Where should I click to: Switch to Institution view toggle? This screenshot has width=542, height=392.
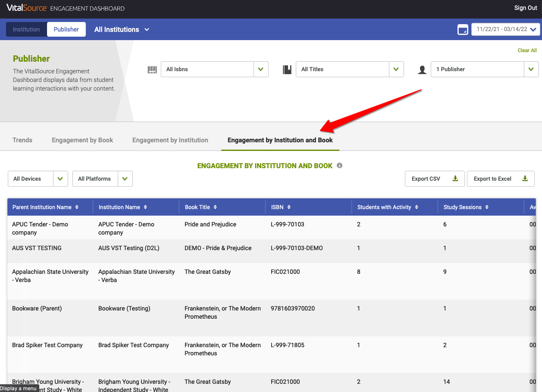[x=26, y=29]
